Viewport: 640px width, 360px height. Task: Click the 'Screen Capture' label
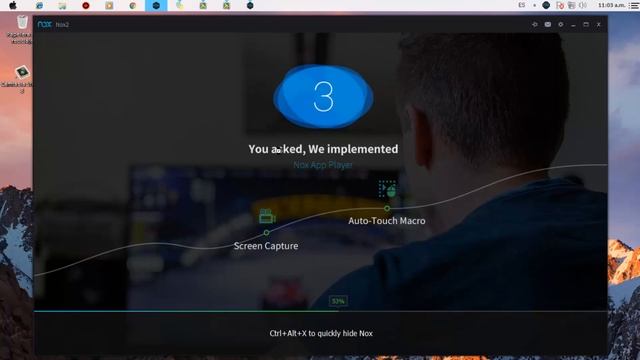(266, 246)
